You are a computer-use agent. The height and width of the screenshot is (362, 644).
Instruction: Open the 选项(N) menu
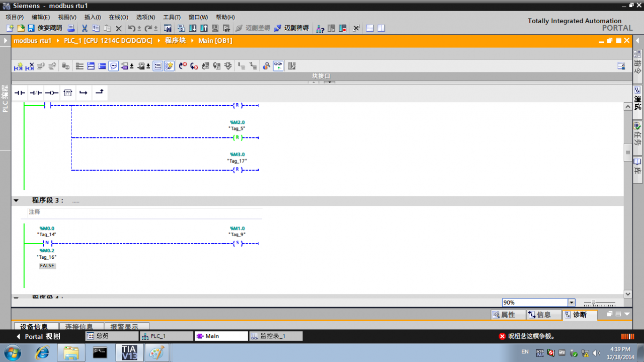(x=145, y=17)
